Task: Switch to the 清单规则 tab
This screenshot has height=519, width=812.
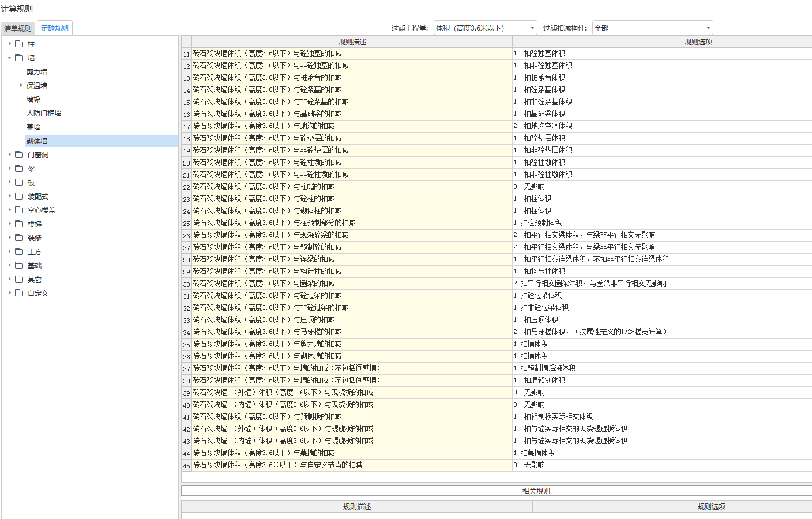Action: 18,28
